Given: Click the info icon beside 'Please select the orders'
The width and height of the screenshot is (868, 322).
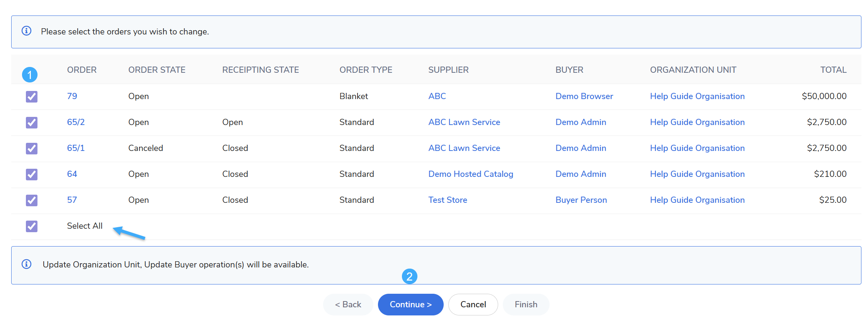Looking at the screenshot, I should click(26, 31).
